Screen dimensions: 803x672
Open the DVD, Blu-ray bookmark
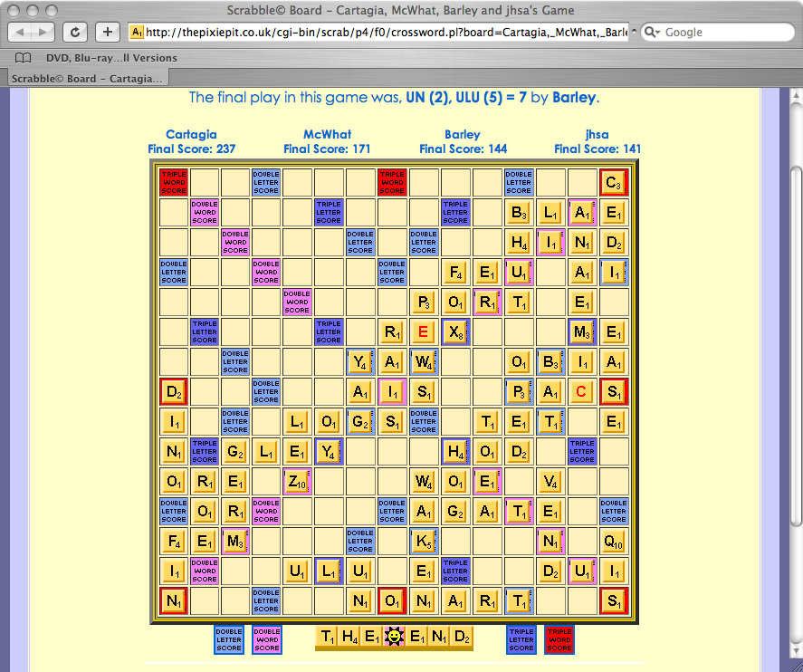pos(111,58)
